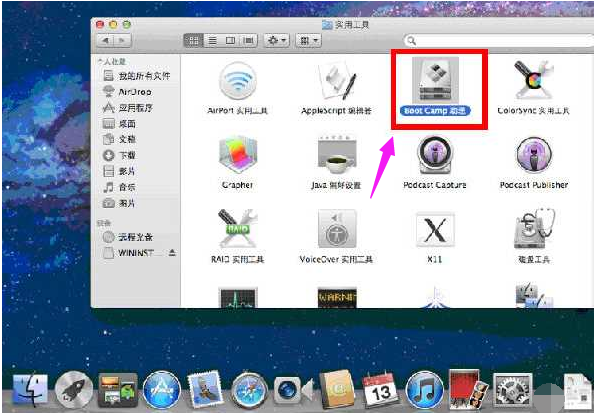Select the ColorSync utility icon
Viewport: 594px width, 414px height.
point(533,80)
